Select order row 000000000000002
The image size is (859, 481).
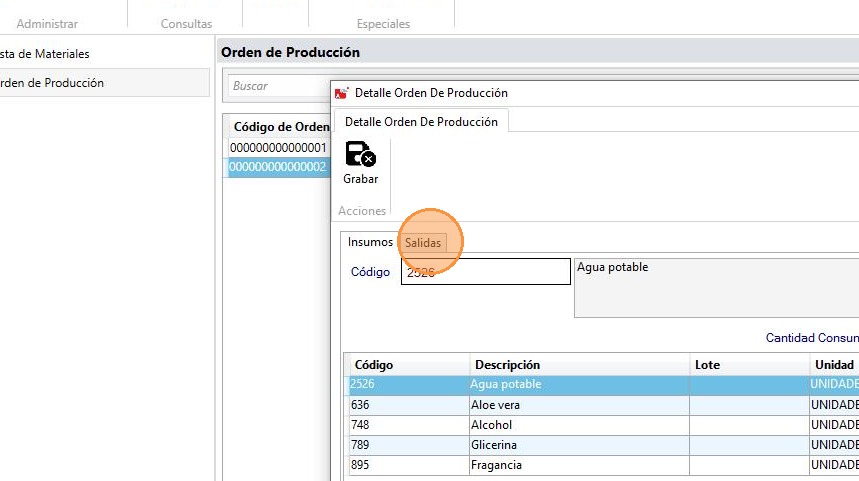pyautogui.click(x=278, y=167)
